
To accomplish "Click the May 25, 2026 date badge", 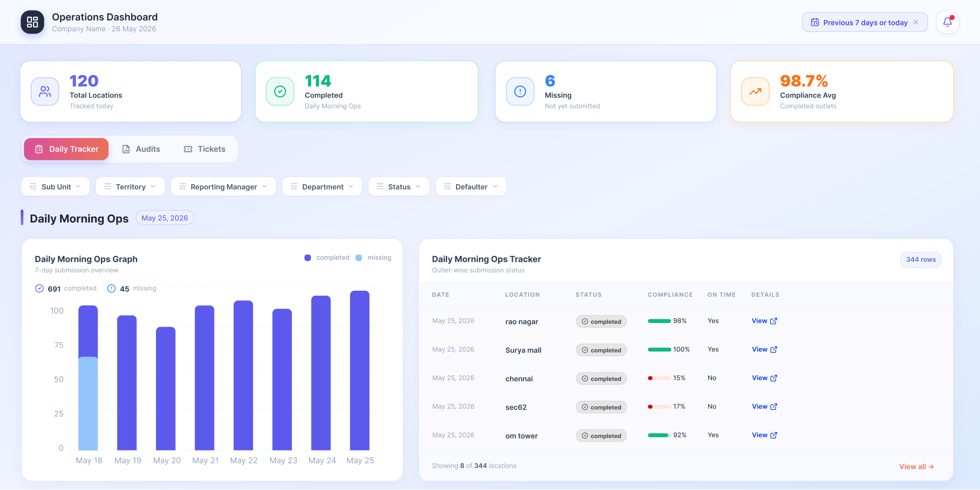I will (x=165, y=218).
